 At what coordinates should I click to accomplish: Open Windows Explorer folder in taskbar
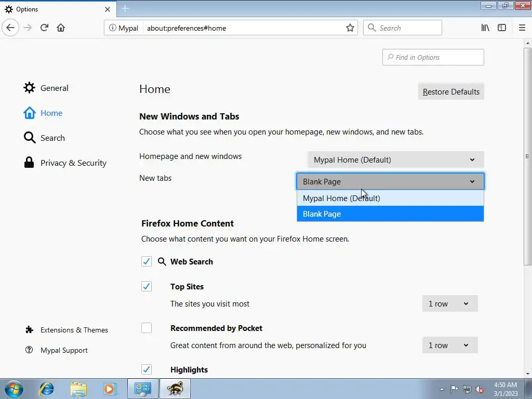(78, 389)
